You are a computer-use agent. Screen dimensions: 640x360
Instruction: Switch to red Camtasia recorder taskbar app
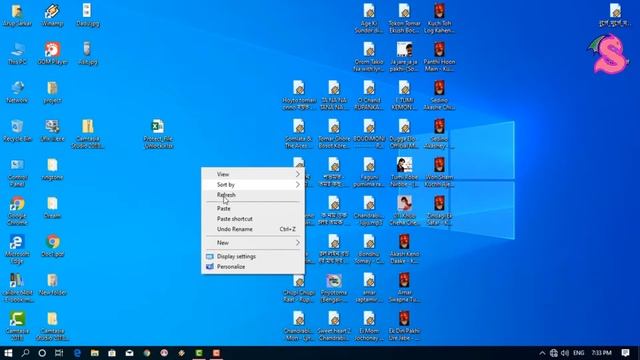coord(216,353)
